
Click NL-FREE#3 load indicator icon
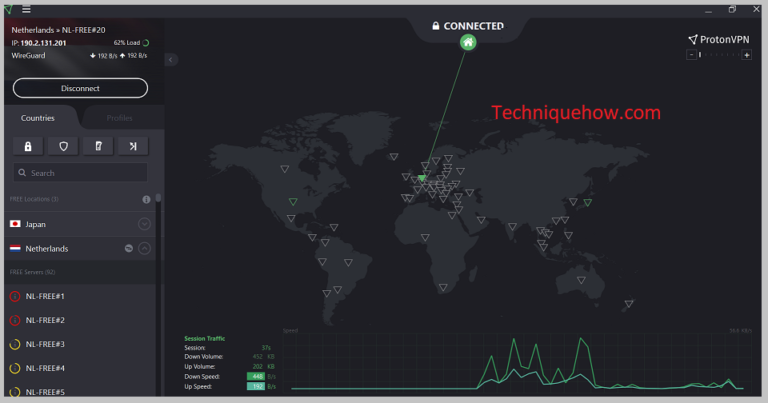[15, 344]
